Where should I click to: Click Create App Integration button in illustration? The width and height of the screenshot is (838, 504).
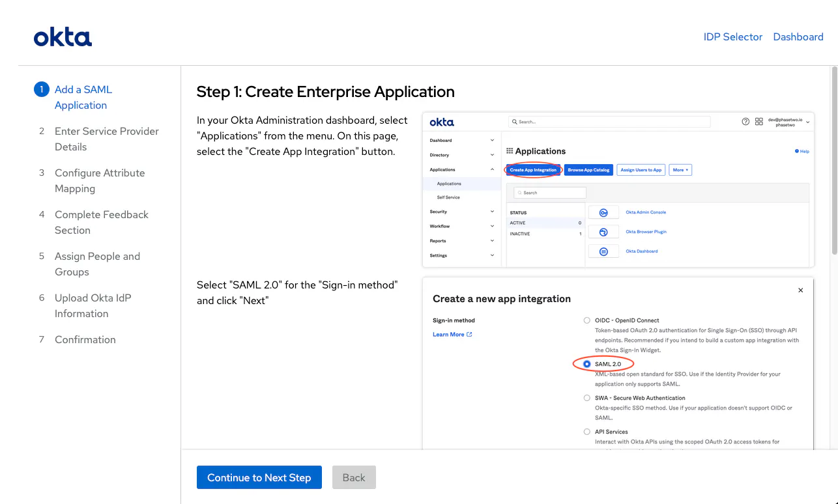[533, 170]
